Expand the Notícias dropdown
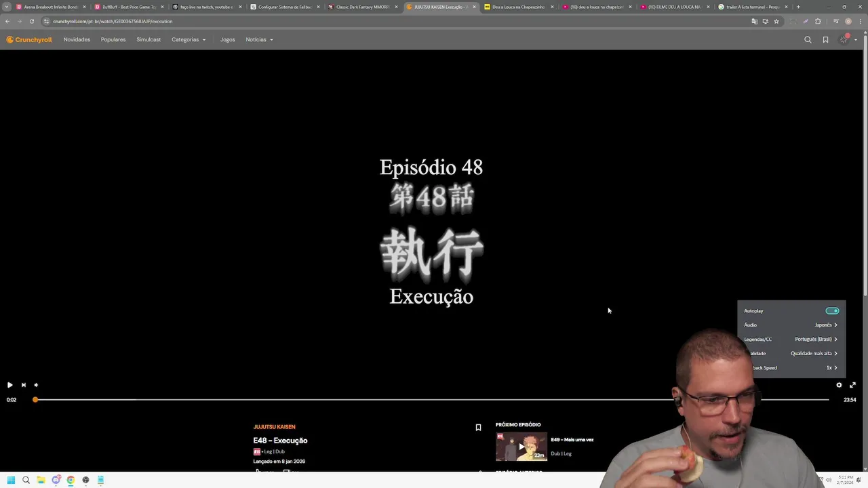 point(259,40)
